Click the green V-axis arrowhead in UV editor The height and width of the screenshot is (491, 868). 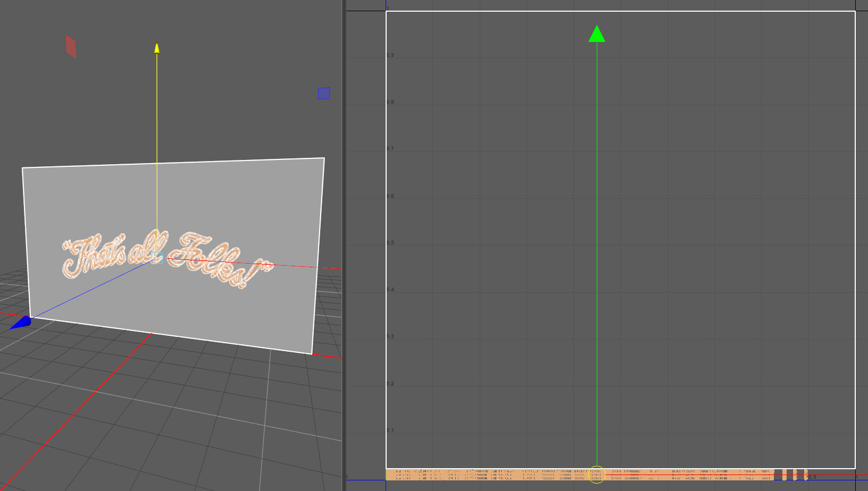click(x=597, y=33)
